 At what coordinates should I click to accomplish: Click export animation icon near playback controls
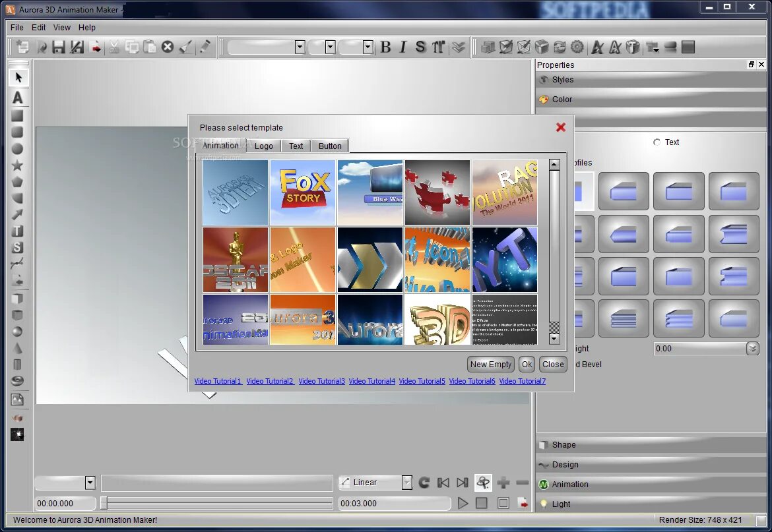523,503
